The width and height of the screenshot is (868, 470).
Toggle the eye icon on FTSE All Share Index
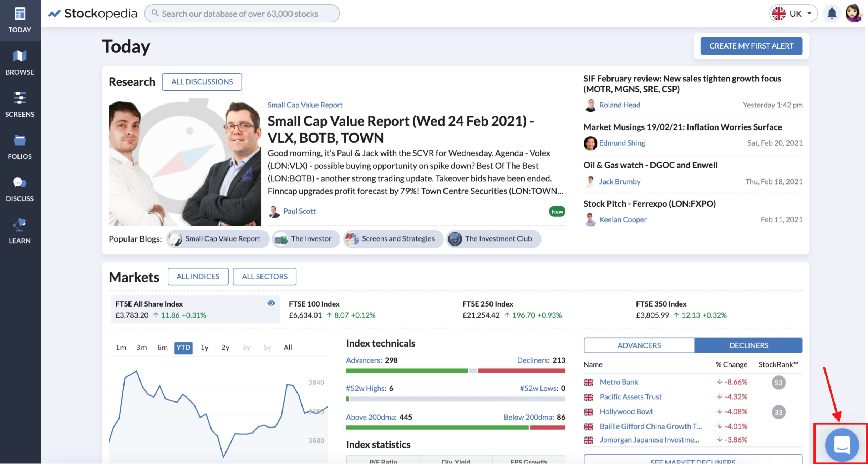[271, 303]
